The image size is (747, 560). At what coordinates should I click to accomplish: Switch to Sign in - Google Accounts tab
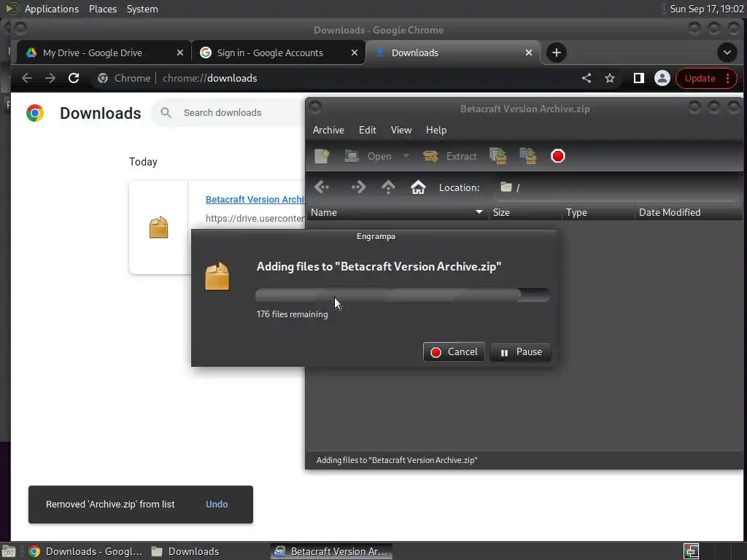[x=270, y=52]
